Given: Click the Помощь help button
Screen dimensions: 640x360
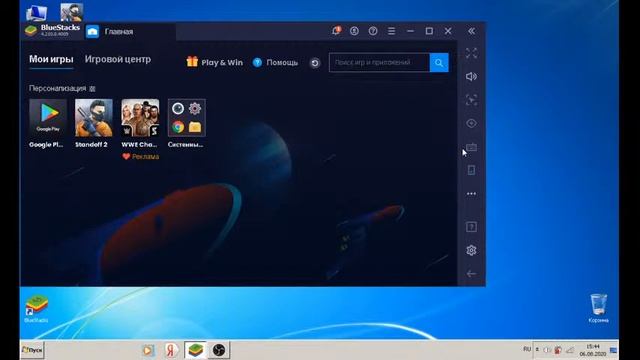Looking at the screenshot, I should (275, 62).
